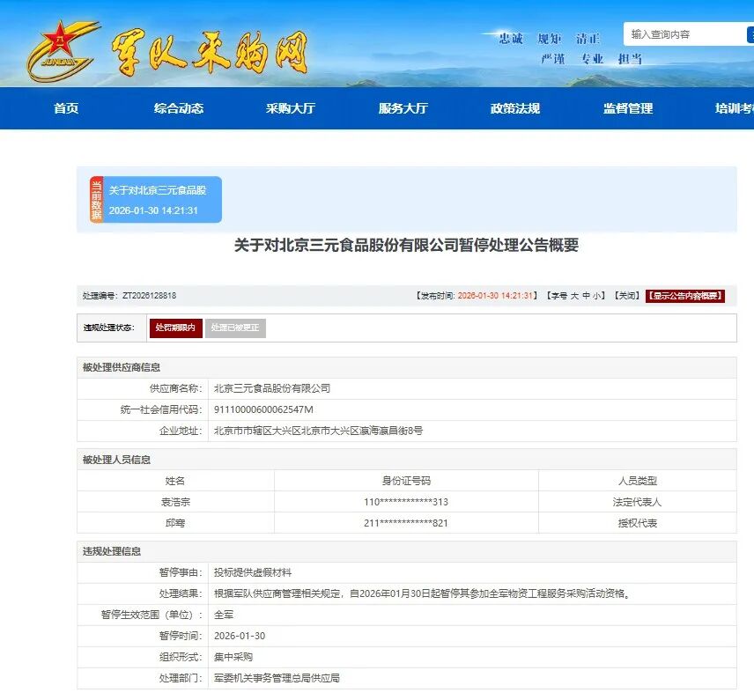This screenshot has width=754, height=700.
Task: Click ID number ending in 821
Action: click(x=406, y=523)
